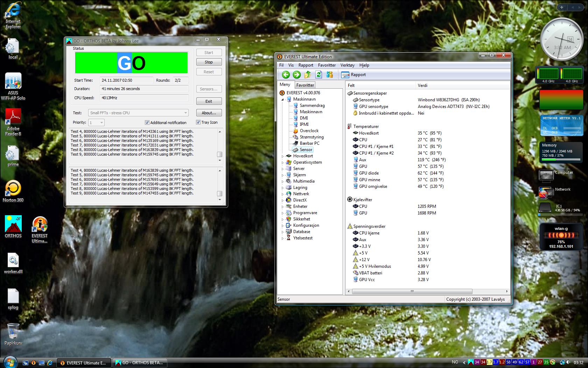
Task: Select the Adobe Reader 8 desktop icon
Action: click(x=13, y=122)
